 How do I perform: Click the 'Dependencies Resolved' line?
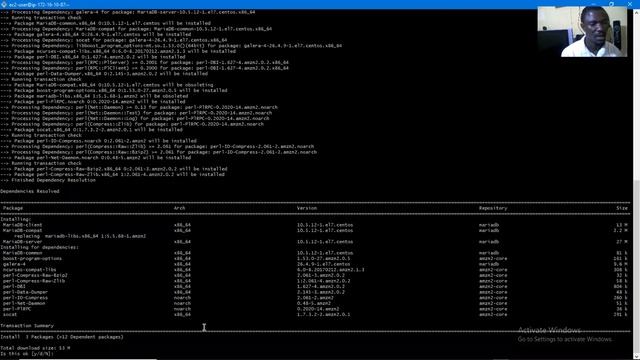(x=30, y=191)
